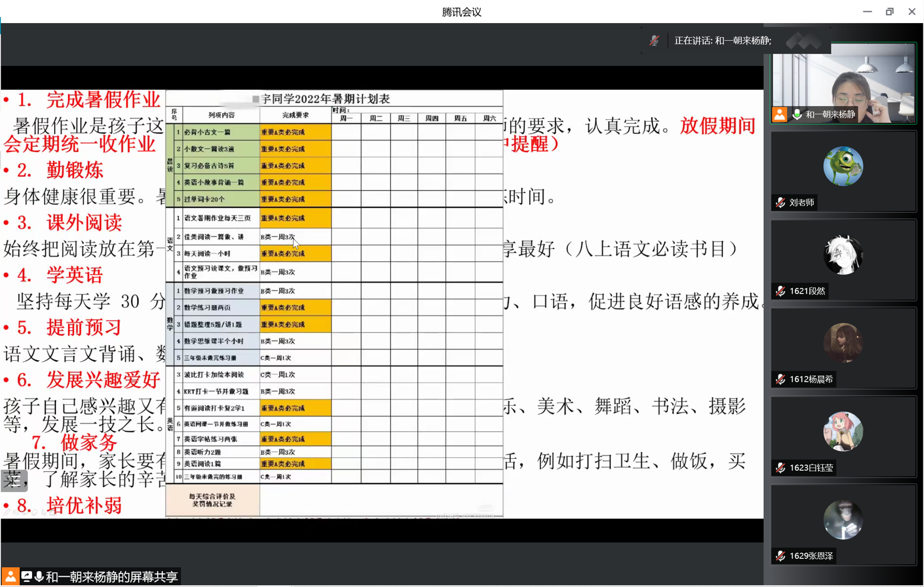Click the orange host badge on 和一朝来杨静's video
The image size is (924, 587).
[x=780, y=115]
